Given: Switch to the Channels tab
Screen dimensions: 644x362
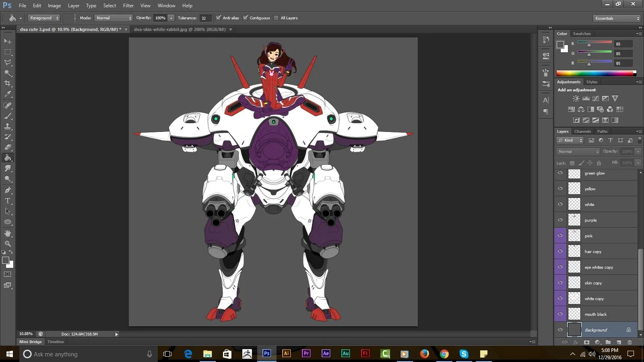Looking at the screenshot, I should (x=582, y=132).
